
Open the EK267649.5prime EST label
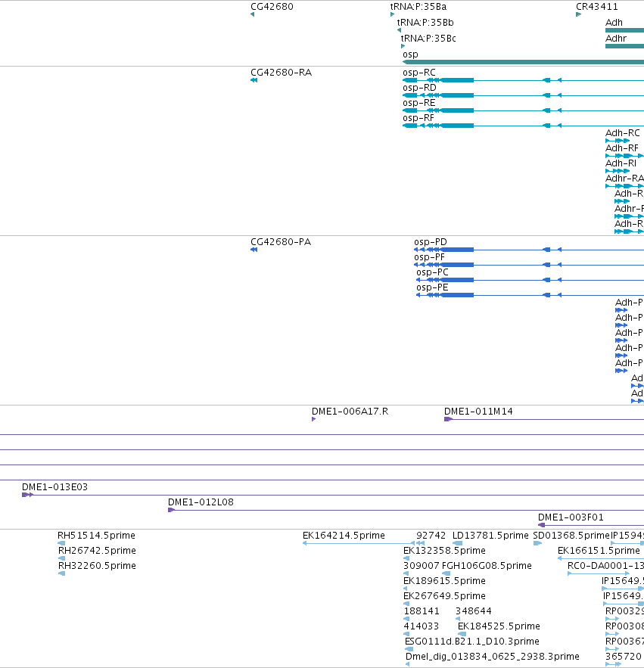tap(444, 596)
